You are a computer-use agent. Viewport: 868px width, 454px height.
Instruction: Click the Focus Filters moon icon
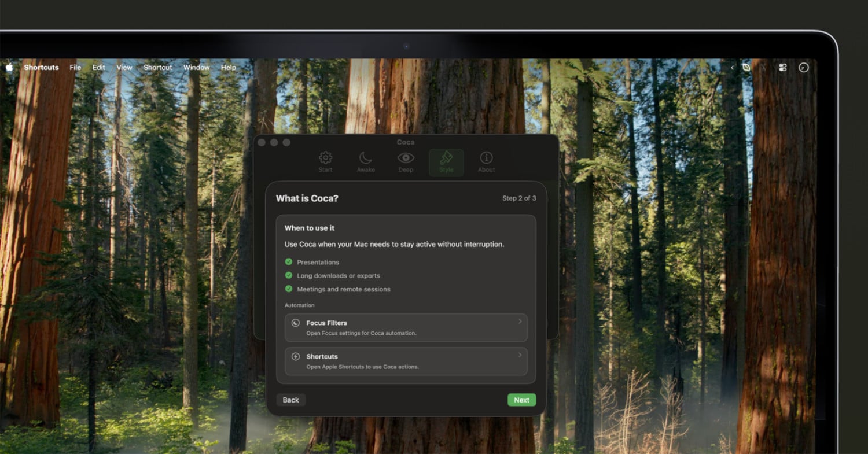pyautogui.click(x=296, y=323)
